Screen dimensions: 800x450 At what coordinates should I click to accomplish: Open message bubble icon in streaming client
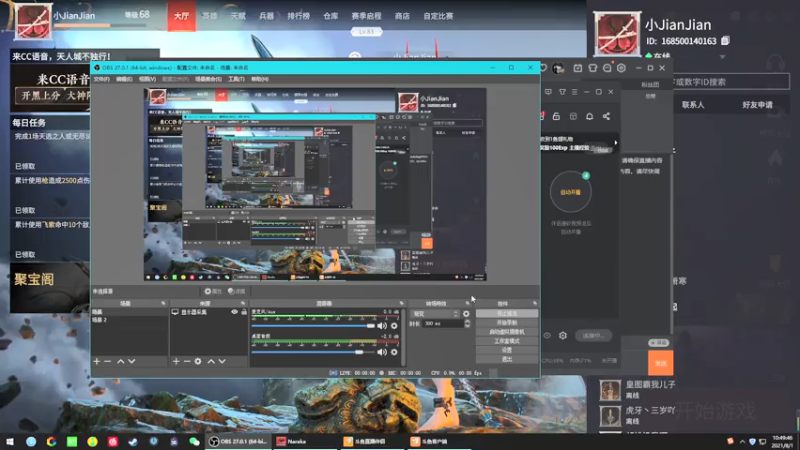coord(607,68)
